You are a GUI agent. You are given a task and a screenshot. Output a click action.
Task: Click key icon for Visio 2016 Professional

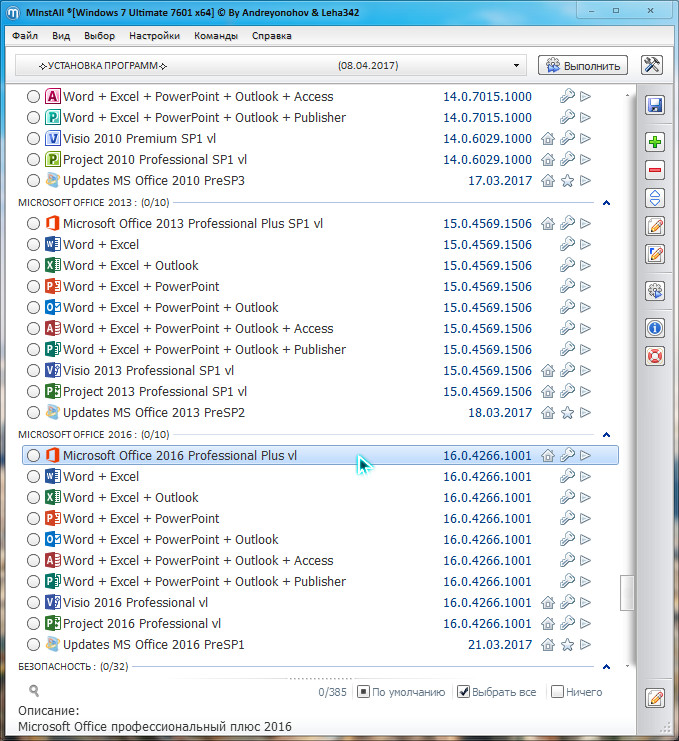point(567,602)
